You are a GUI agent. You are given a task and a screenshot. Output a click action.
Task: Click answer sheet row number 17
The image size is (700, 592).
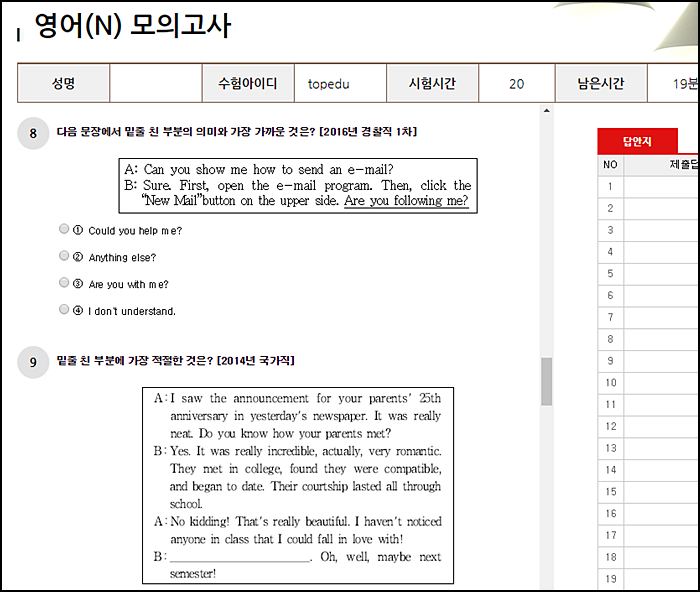(611, 535)
